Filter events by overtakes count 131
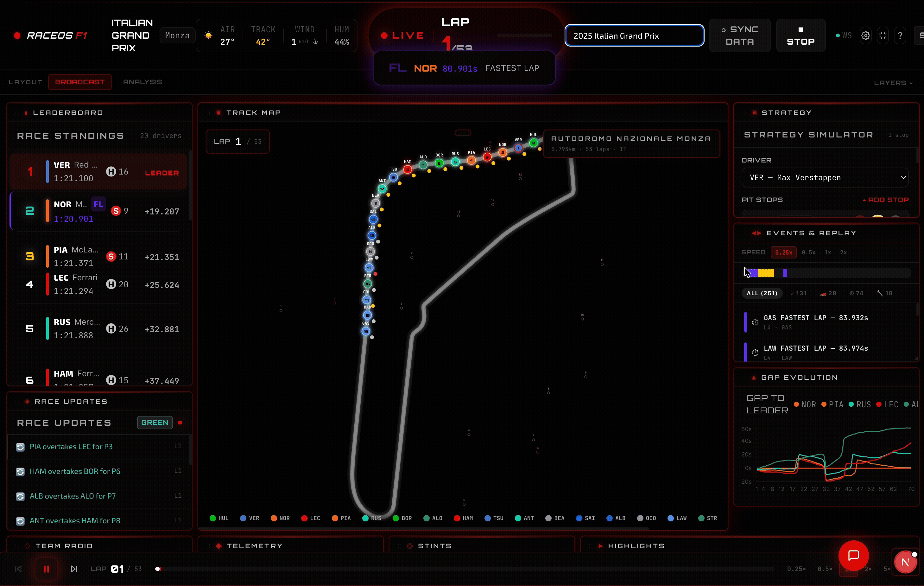Viewport: 924px width, 586px height. pyautogui.click(x=799, y=293)
